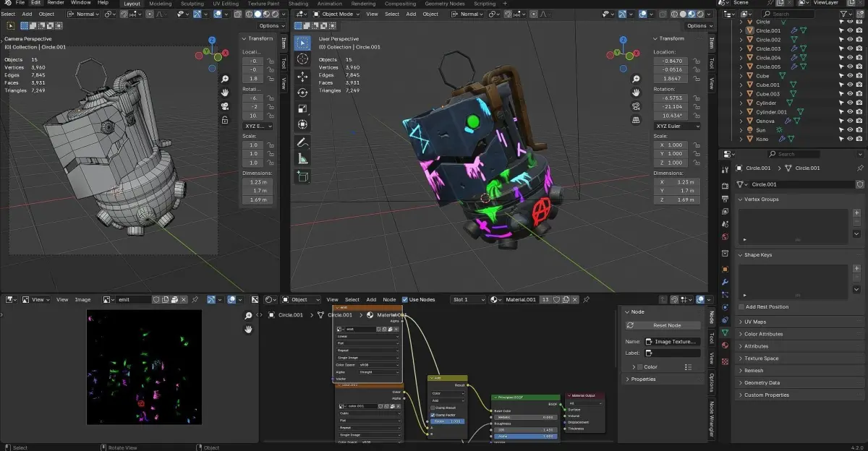Uncheck Use Nodes checkbox
The image size is (868, 451).
[x=404, y=299]
